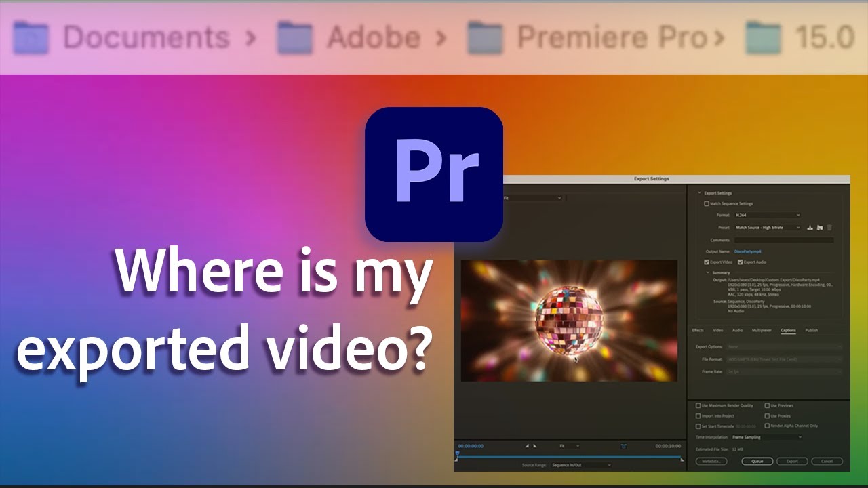Screen dimensions: 868x488
Task: Click the Metadata... button
Action: (711, 461)
